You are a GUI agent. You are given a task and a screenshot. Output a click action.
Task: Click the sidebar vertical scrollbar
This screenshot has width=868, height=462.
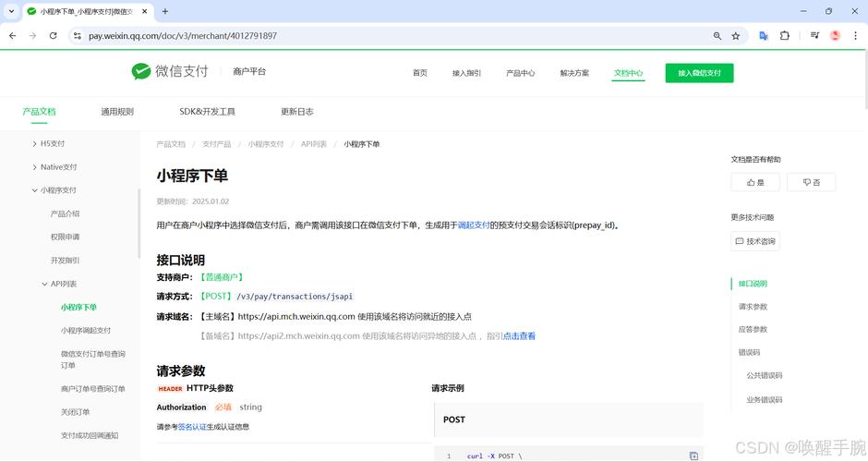click(x=139, y=223)
